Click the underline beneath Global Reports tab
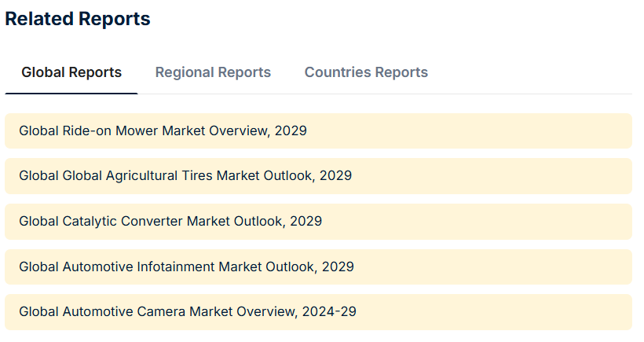Image resolution: width=644 pixels, height=342 pixels. coord(71,94)
